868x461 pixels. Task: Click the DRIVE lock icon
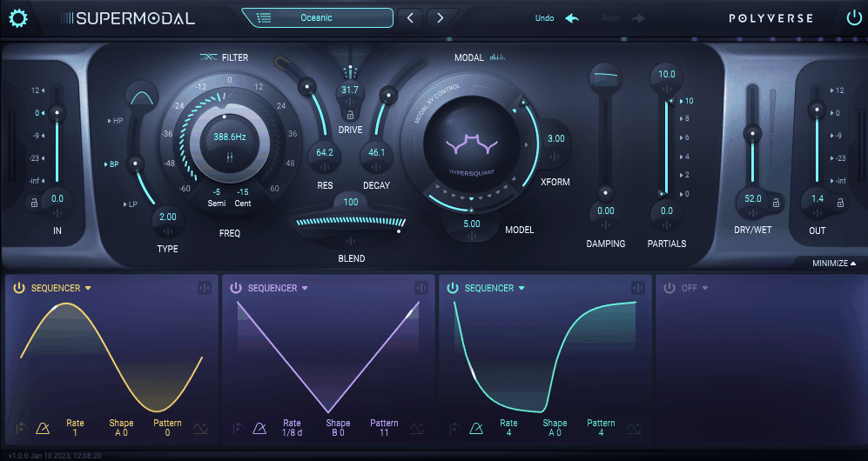tap(350, 114)
